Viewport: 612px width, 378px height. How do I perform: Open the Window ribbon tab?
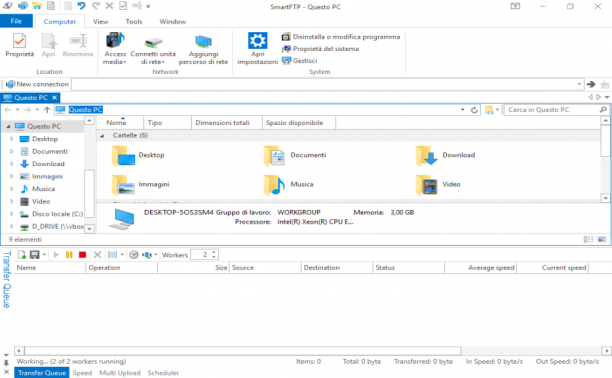coord(173,21)
